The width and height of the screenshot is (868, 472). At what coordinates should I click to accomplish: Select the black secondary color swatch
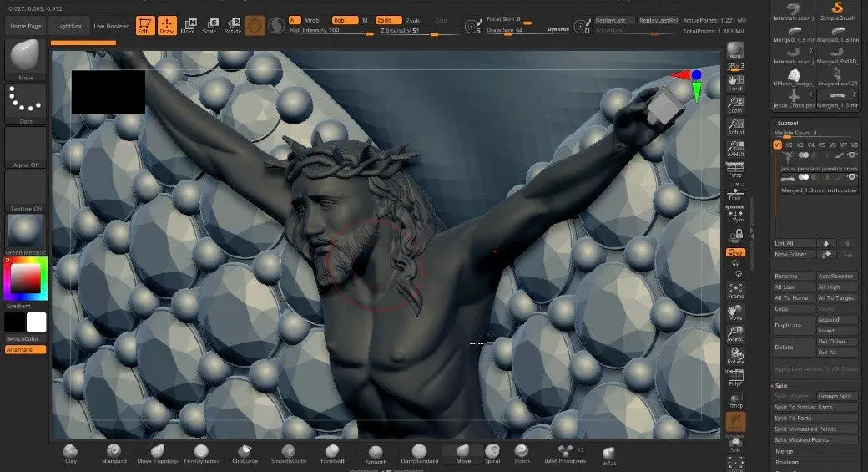click(x=14, y=322)
